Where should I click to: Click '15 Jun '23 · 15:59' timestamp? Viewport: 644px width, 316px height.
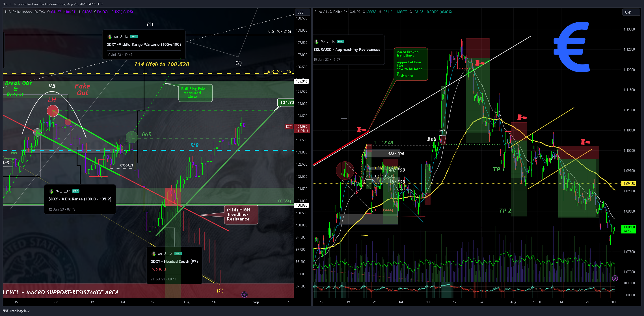click(327, 60)
